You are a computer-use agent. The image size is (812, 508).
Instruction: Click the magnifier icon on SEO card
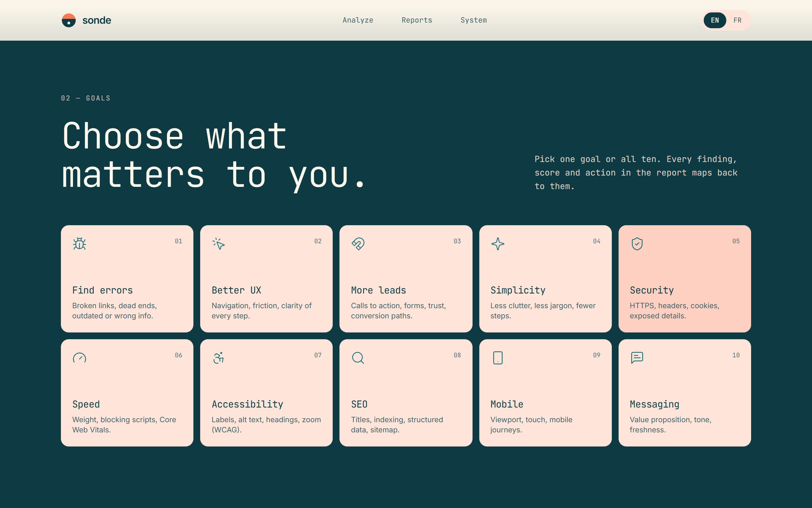(x=358, y=358)
